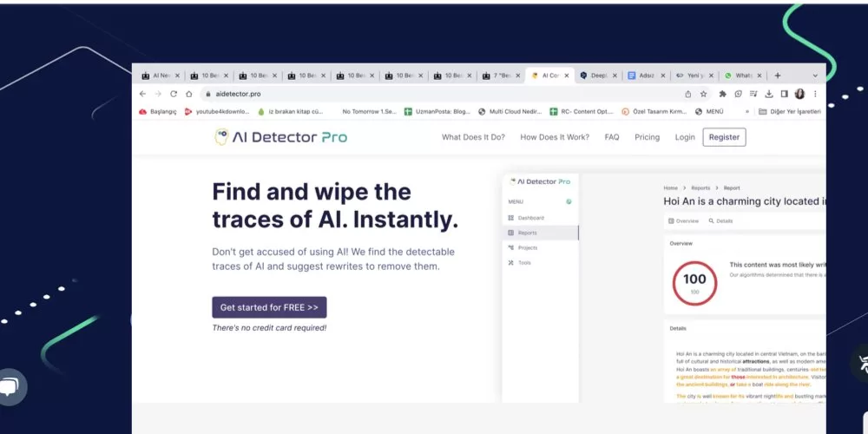Open the What Does It Do? link

pyautogui.click(x=473, y=137)
